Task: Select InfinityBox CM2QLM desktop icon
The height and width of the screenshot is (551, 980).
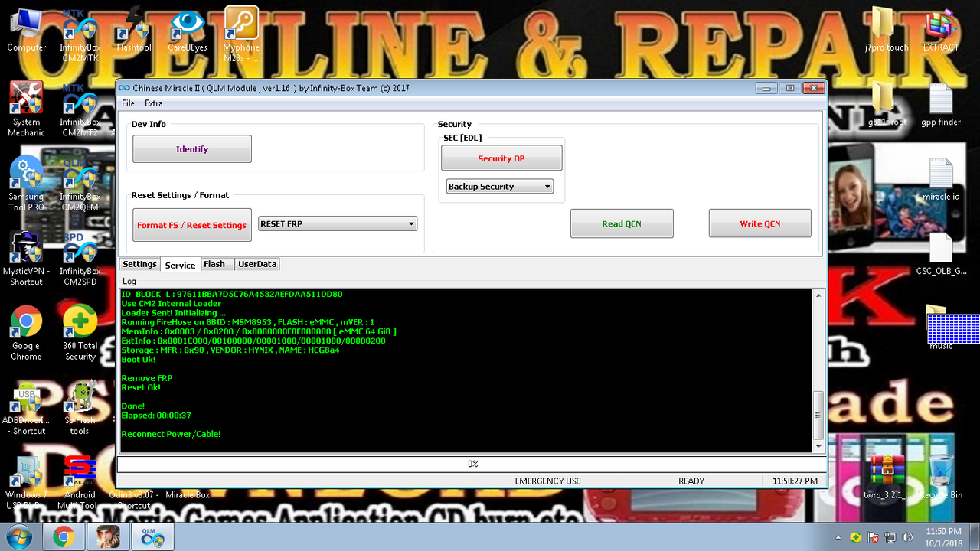Action: click(x=80, y=184)
